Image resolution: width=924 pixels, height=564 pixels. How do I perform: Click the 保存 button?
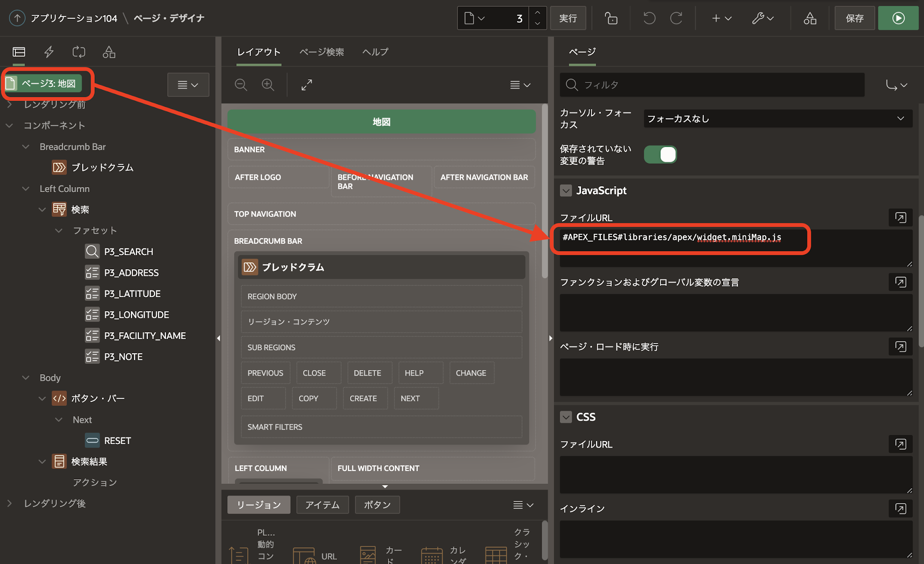coord(855,18)
